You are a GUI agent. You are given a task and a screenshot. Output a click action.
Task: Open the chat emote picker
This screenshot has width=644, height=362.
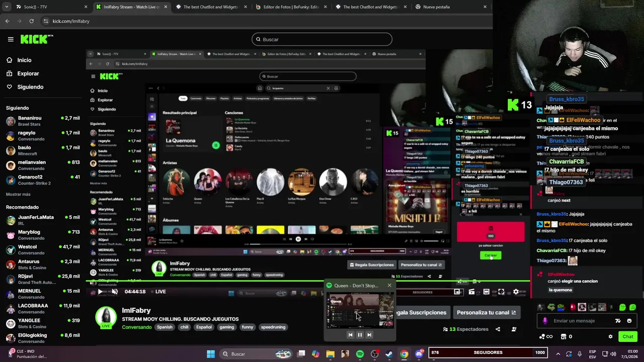click(x=629, y=321)
